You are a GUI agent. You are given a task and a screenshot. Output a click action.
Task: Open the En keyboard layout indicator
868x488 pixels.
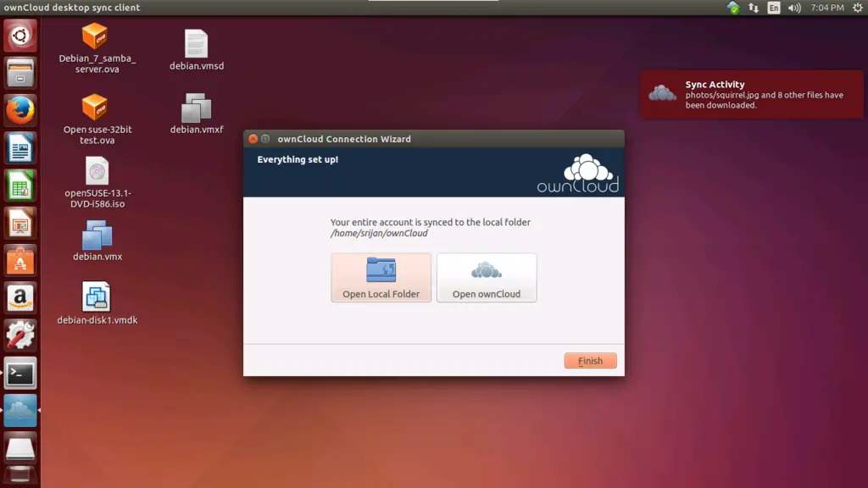773,8
